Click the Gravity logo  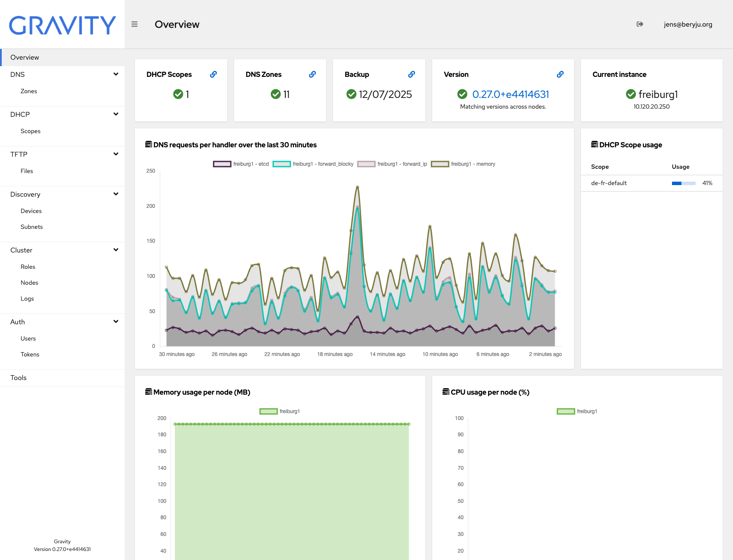pos(62,25)
